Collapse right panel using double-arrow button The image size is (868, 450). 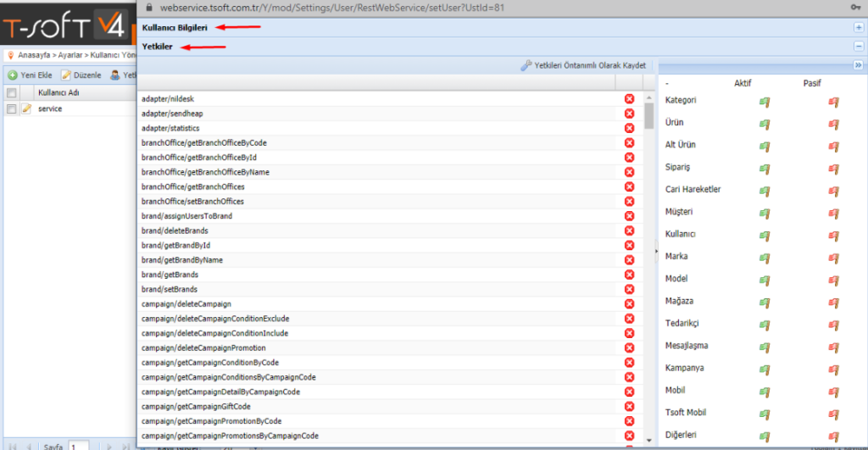(858, 65)
